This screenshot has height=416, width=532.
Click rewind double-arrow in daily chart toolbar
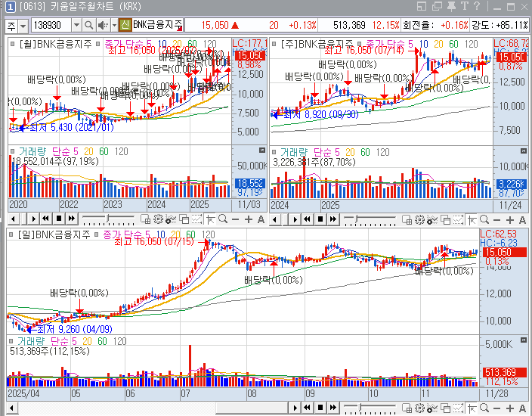click(x=308, y=407)
